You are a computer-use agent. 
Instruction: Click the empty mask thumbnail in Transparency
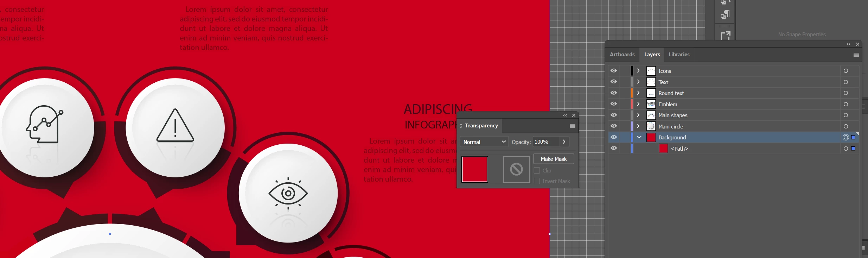coord(516,169)
